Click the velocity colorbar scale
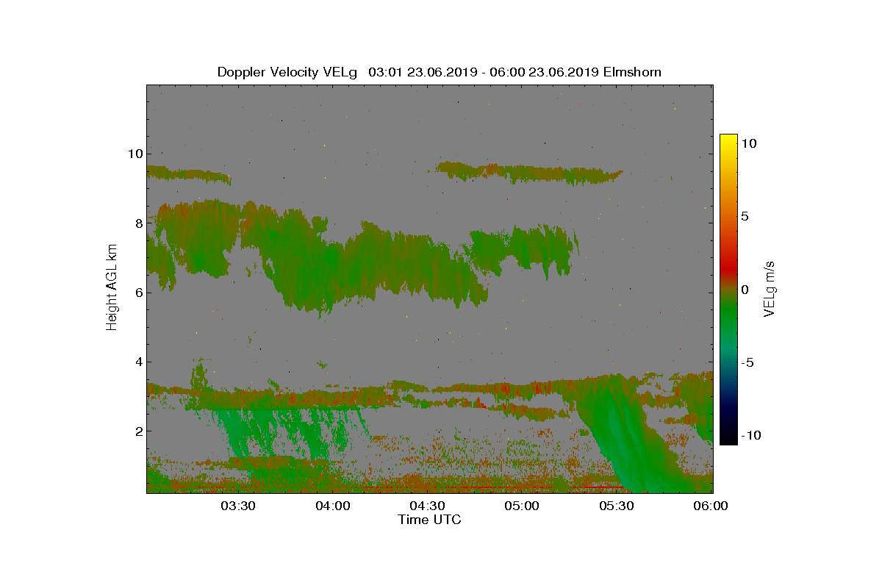The width and height of the screenshot is (882, 588). 728,290
